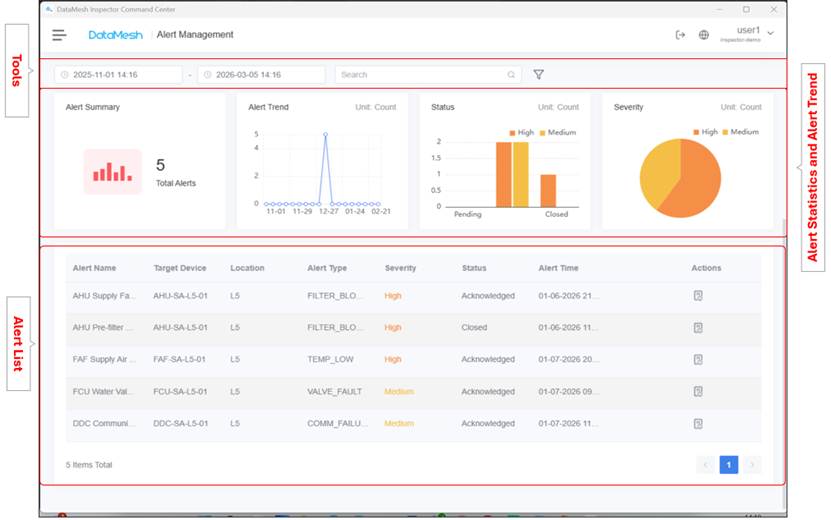The height and width of the screenshot is (520, 831).
Task: Open the start date picker 2025-11-01
Action: click(x=118, y=75)
